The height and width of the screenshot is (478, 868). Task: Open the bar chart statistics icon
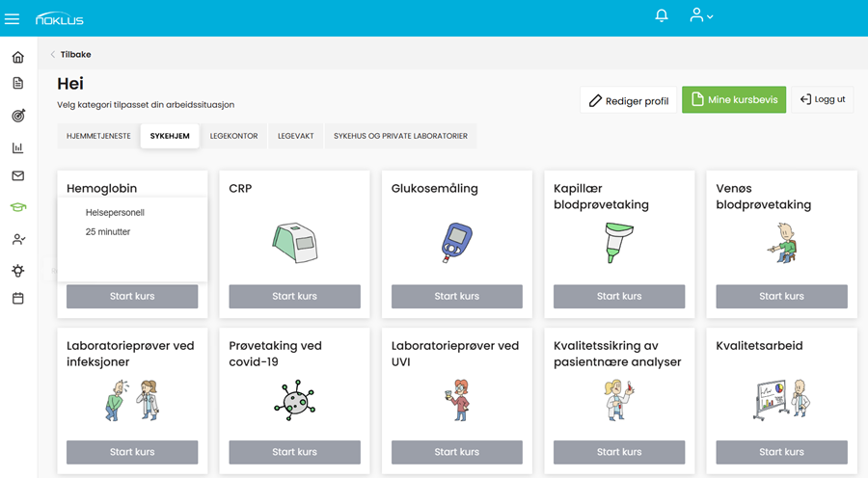click(x=17, y=147)
